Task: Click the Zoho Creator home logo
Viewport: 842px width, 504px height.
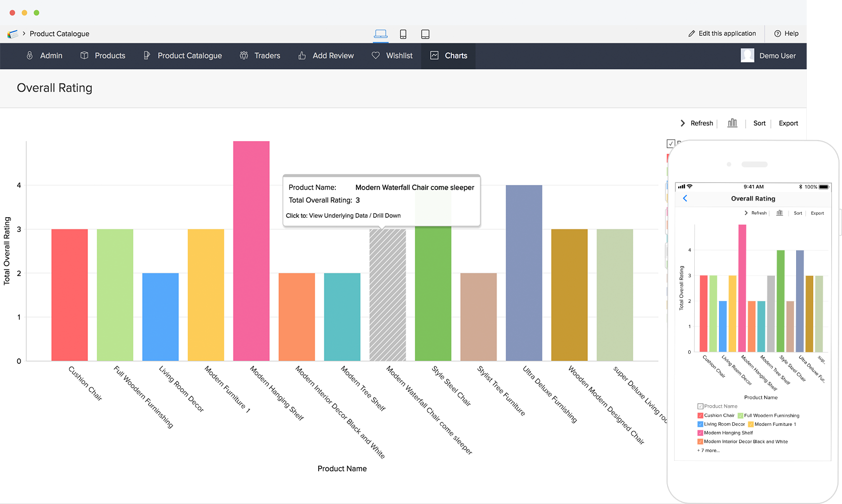Action: point(13,34)
